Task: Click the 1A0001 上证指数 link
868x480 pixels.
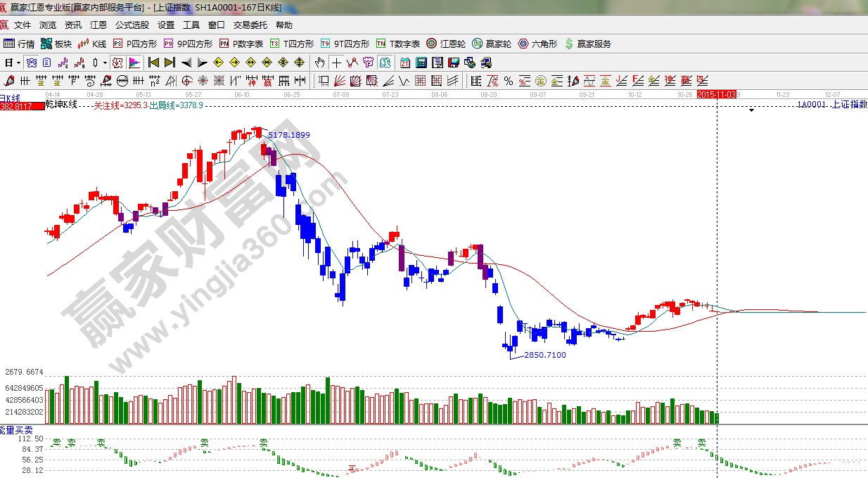Action: (831, 104)
